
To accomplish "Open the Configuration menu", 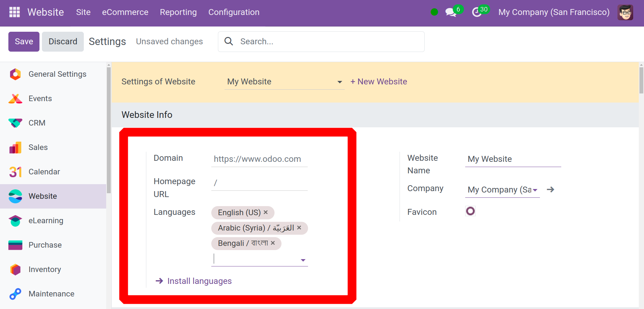I will [x=234, y=12].
